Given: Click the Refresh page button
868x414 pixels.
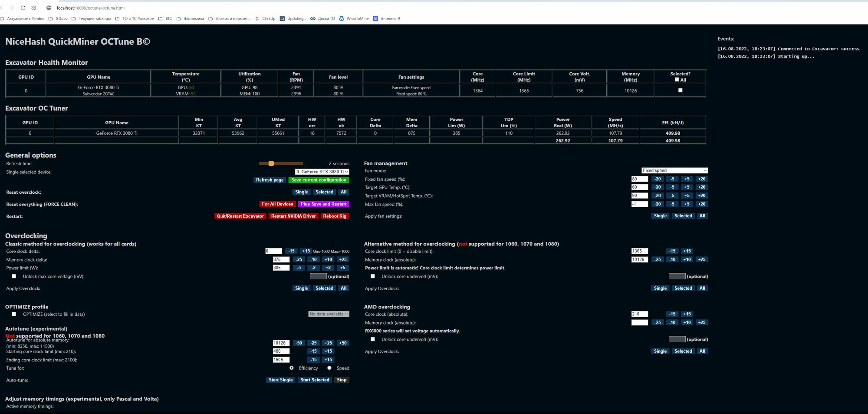Looking at the screenshot, I should 270,180.
